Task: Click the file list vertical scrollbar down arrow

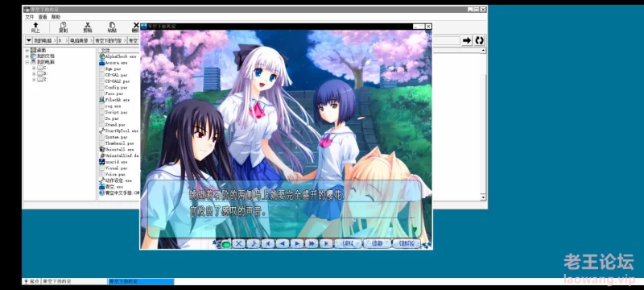Action: click(483, 197)
